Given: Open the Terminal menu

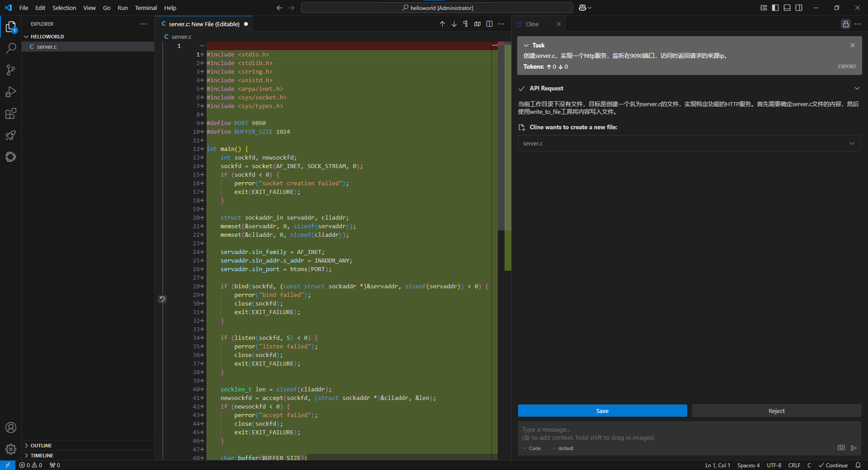Looking at the screenshot, I should point(146,8).
